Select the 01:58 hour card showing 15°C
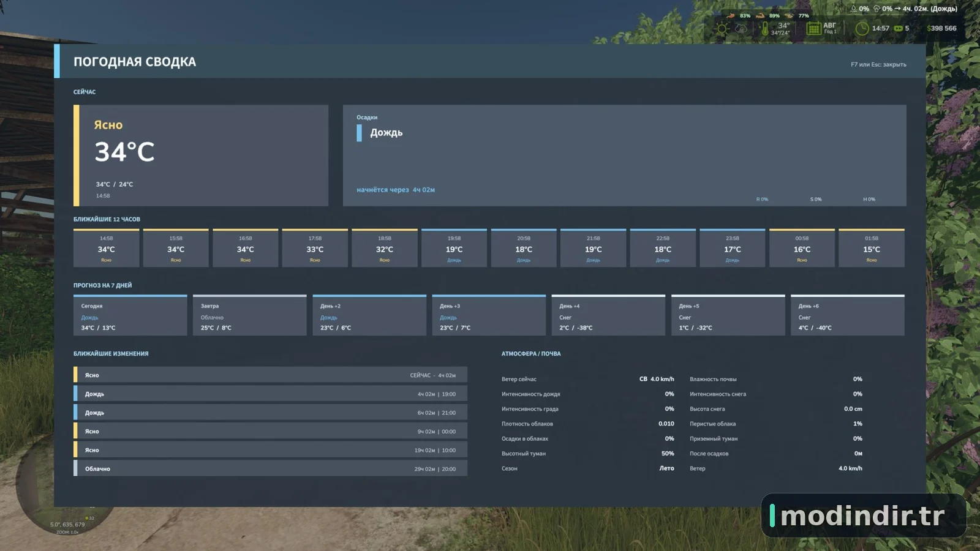The width and height of the screenshot is (980, 551). (x=872, y=248)
